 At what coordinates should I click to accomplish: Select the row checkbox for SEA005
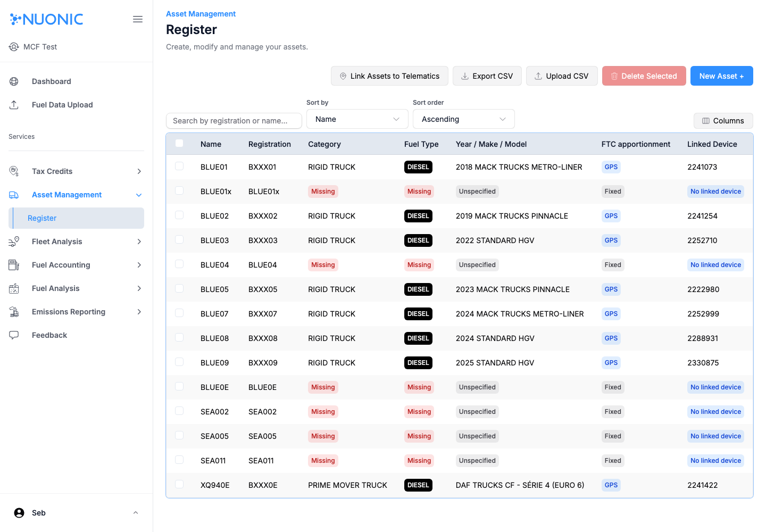pos(179,435)
